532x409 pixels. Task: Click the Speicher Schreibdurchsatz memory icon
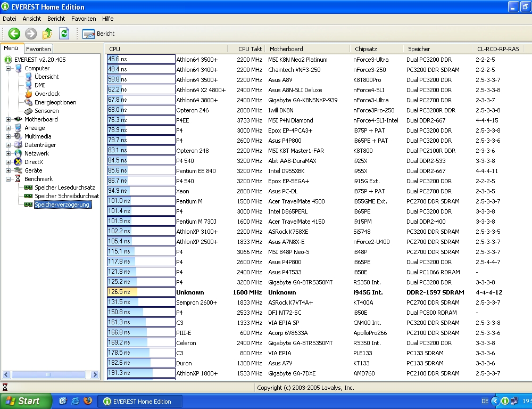pos(29,196)
